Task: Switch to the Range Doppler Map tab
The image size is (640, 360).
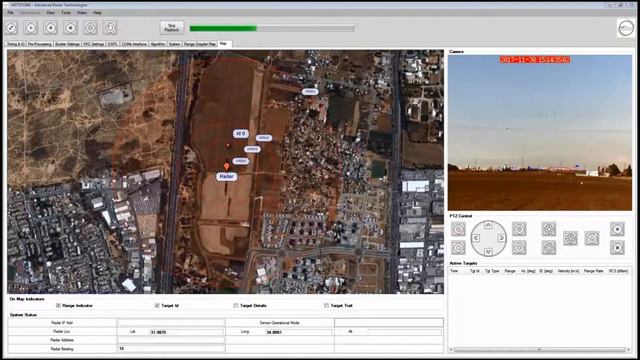Action: 200,44
